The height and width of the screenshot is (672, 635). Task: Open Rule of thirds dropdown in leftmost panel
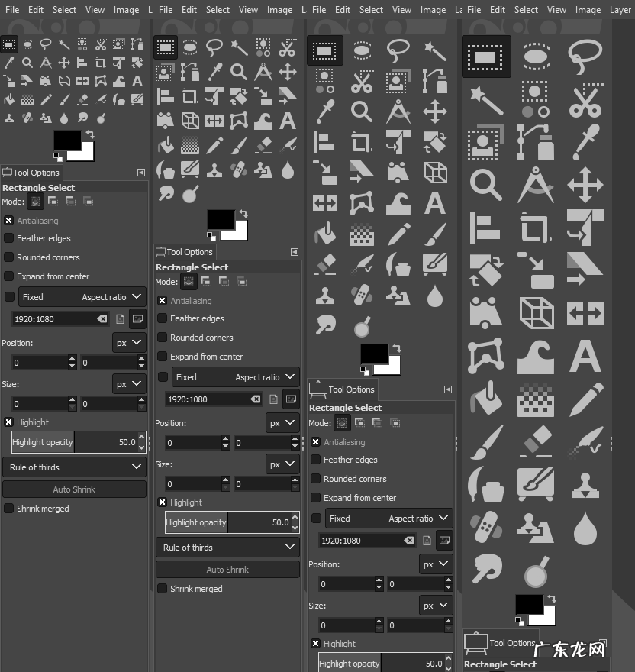click(74, 467)
